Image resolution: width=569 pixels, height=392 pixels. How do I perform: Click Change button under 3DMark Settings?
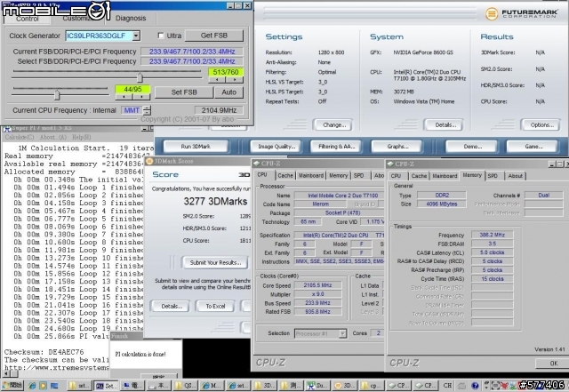pos(334,124)
